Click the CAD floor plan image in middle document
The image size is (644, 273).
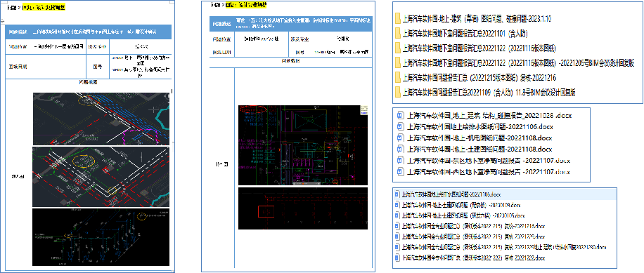[303, 145]
